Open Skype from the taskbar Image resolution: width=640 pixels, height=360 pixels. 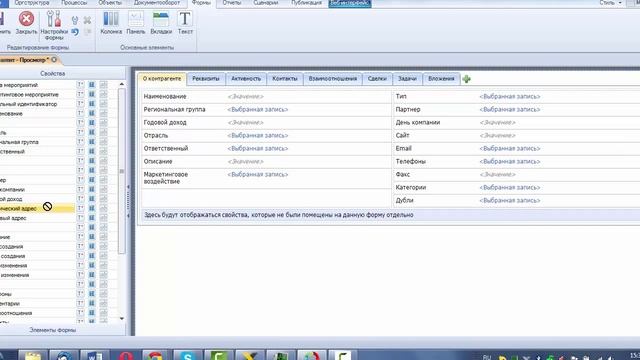[x=187, y=355]
